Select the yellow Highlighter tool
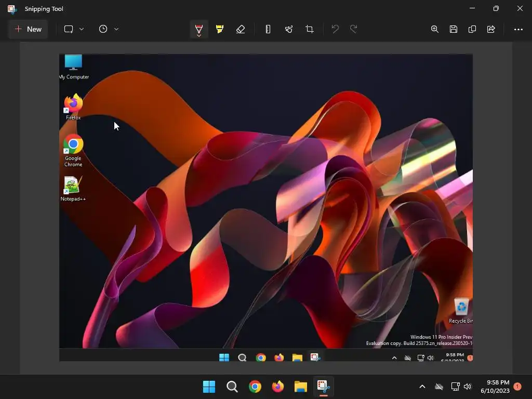 [220, 29]
